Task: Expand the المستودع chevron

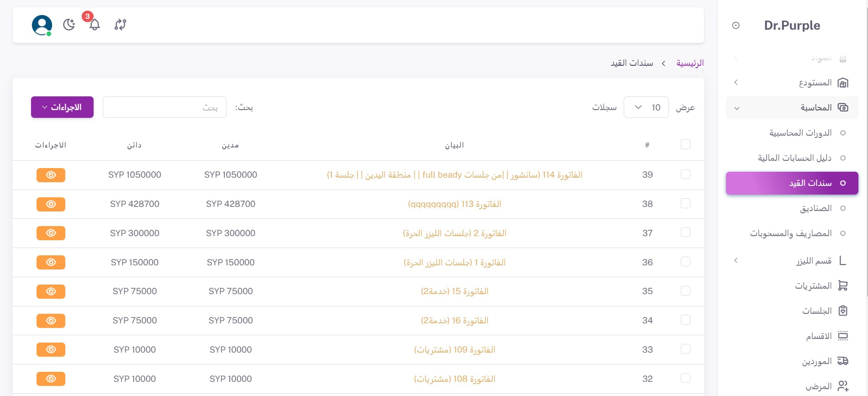Action: pyautogui.click(x=736, y=83)
